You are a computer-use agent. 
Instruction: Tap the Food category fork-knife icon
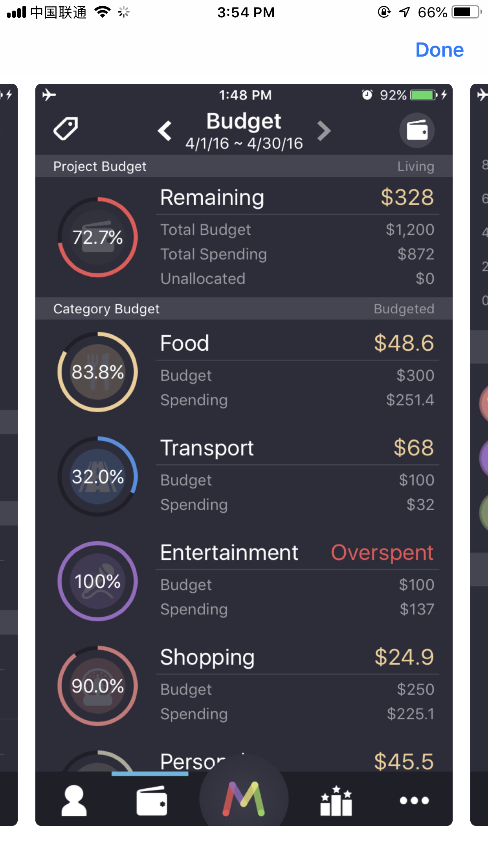point(97,372)
